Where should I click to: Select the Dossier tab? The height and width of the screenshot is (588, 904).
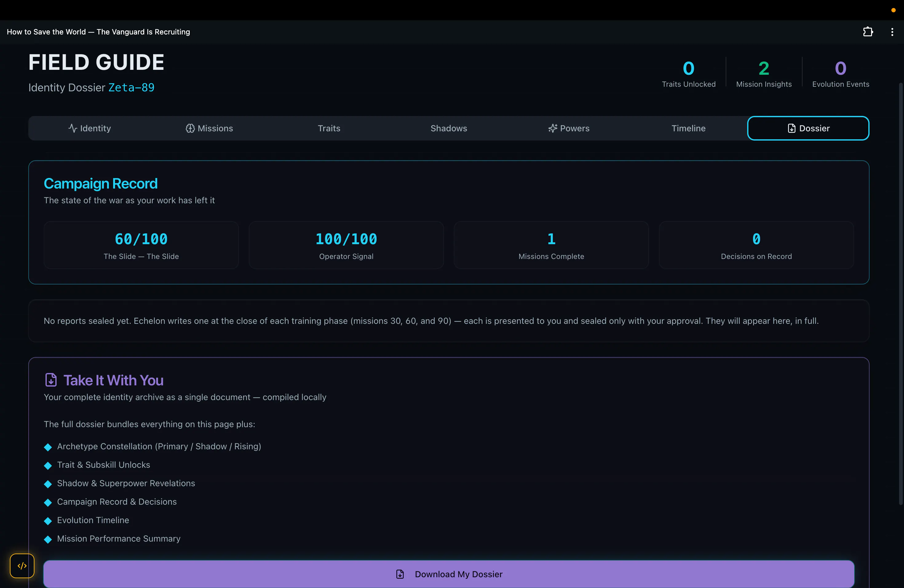tap(808, 128)
